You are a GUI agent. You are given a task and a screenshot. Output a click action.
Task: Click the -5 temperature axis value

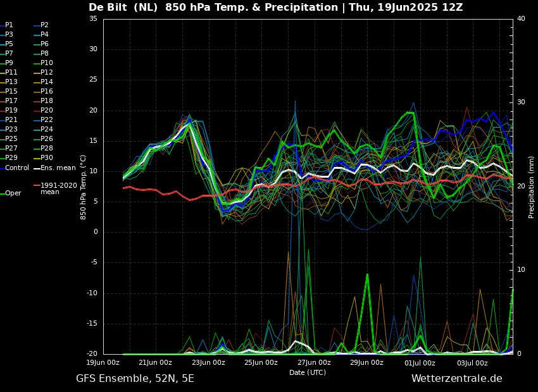tap(94, 263)
